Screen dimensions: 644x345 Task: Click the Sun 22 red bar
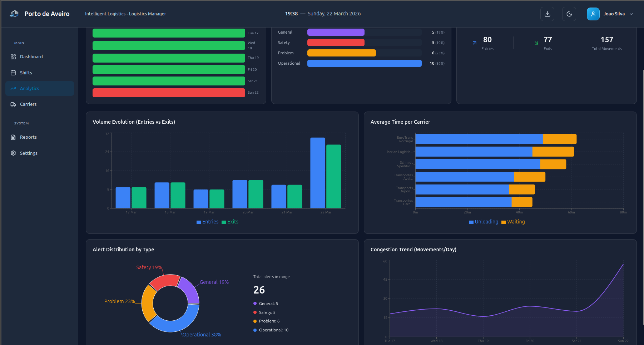coord(168,93)
